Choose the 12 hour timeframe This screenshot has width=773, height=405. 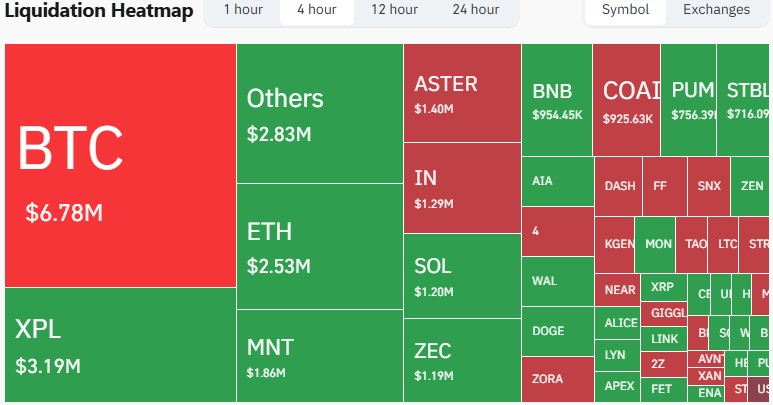[x=394, y=10]
